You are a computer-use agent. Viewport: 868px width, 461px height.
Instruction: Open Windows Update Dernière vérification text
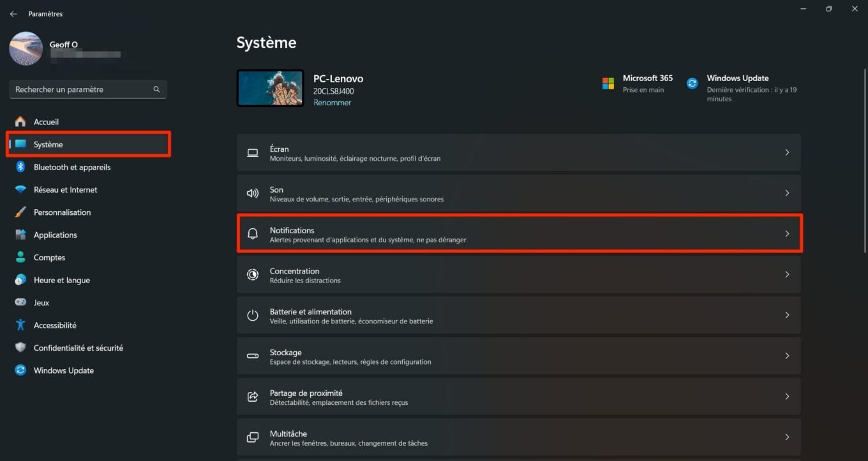751,94
